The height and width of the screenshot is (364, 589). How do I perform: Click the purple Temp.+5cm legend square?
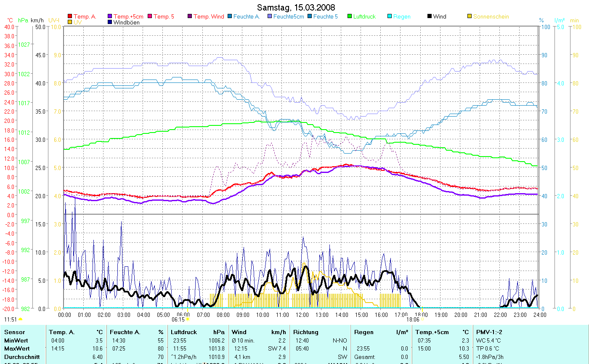click(110, 17)
